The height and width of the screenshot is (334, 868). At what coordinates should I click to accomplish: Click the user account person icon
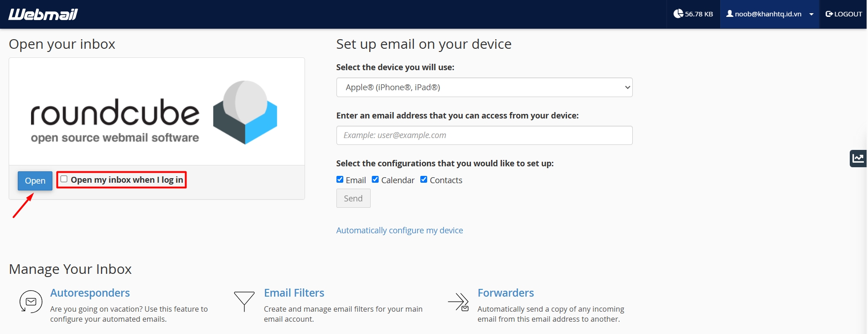(729, 14)
